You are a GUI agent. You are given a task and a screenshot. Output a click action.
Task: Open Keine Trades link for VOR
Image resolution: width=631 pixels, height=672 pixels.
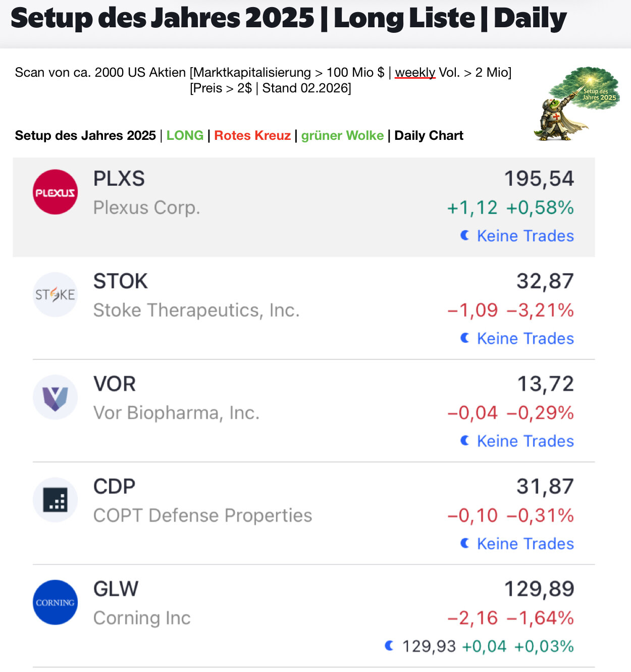click(x=525, y=441)
